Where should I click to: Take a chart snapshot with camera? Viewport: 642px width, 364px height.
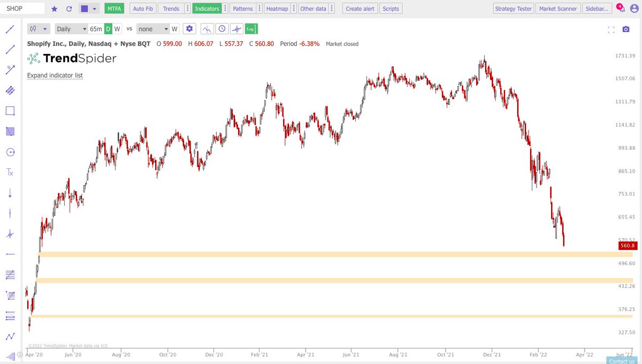coord(626,29)
